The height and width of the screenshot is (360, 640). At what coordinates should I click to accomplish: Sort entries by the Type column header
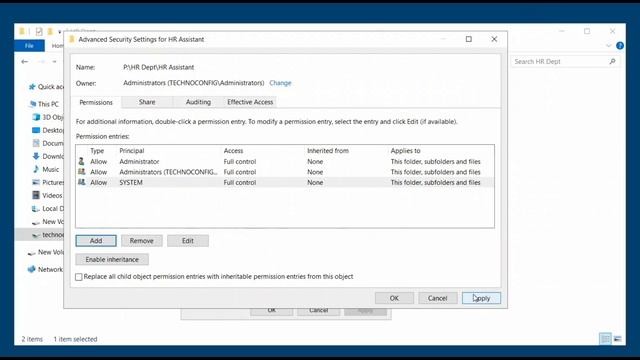coord(97,151)
